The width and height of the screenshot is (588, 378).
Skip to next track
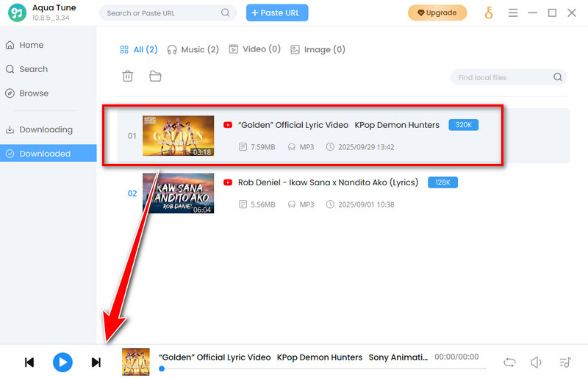click(96, 363)
